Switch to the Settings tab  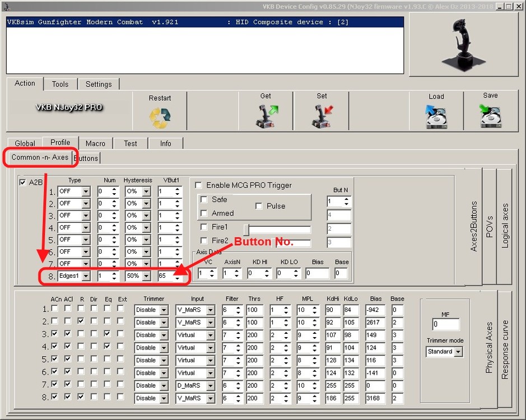(99, 84)
